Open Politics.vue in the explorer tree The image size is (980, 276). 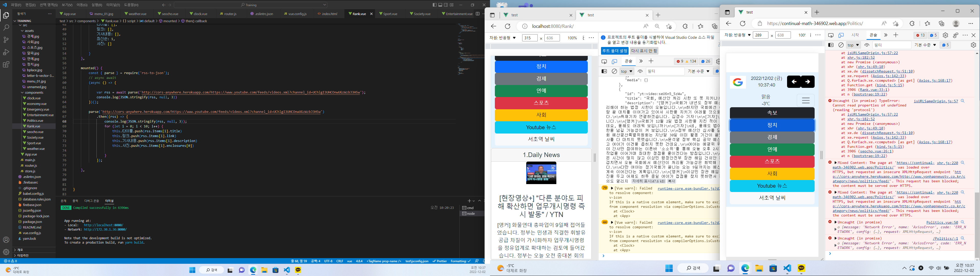35,121
